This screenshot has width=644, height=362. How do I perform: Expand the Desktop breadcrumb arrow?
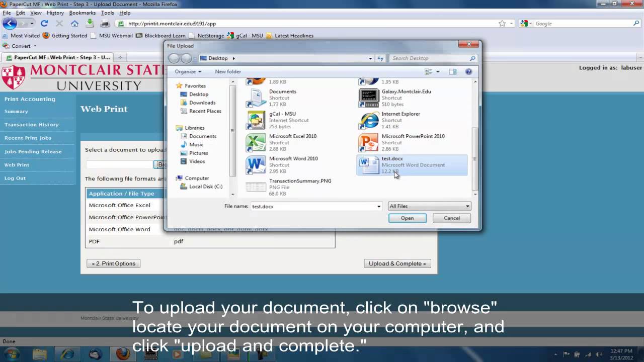(x=233, y=58)
